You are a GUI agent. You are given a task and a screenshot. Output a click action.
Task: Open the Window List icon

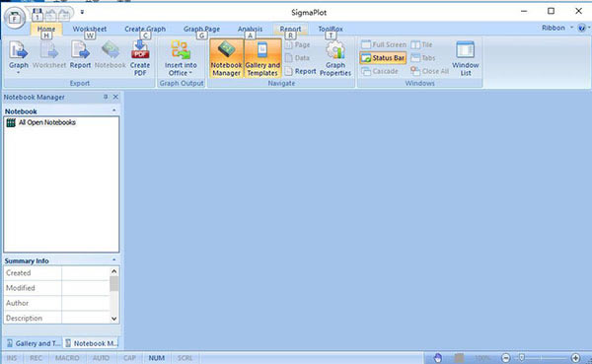pos(465,58)
